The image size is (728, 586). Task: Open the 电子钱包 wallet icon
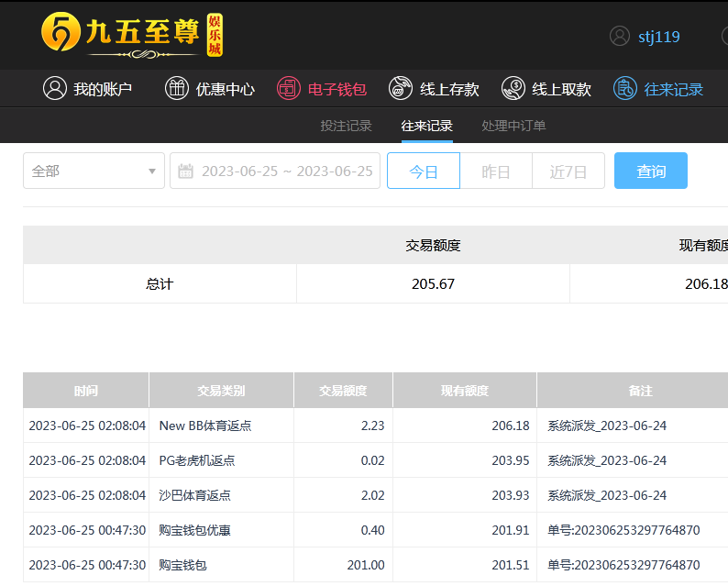289,89
